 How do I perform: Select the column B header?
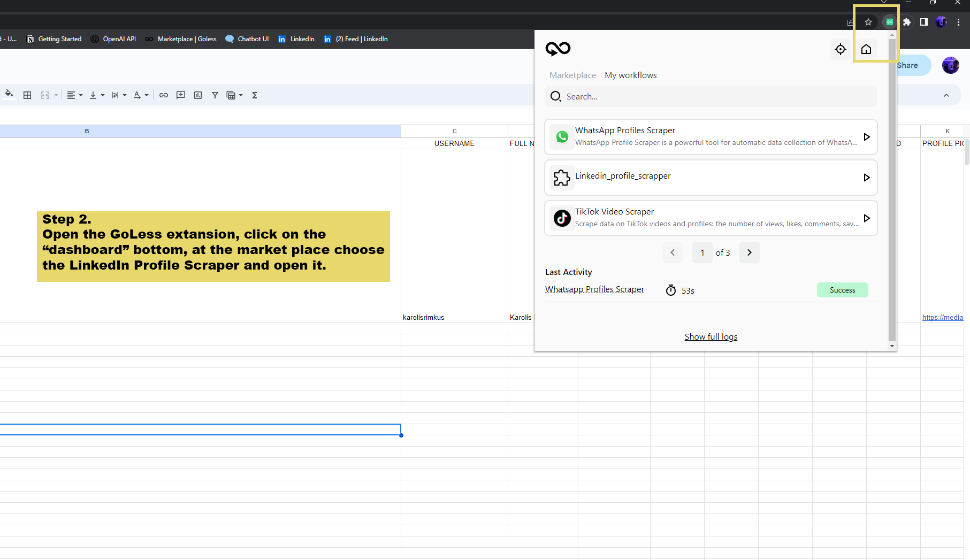(x=201, y=131)
